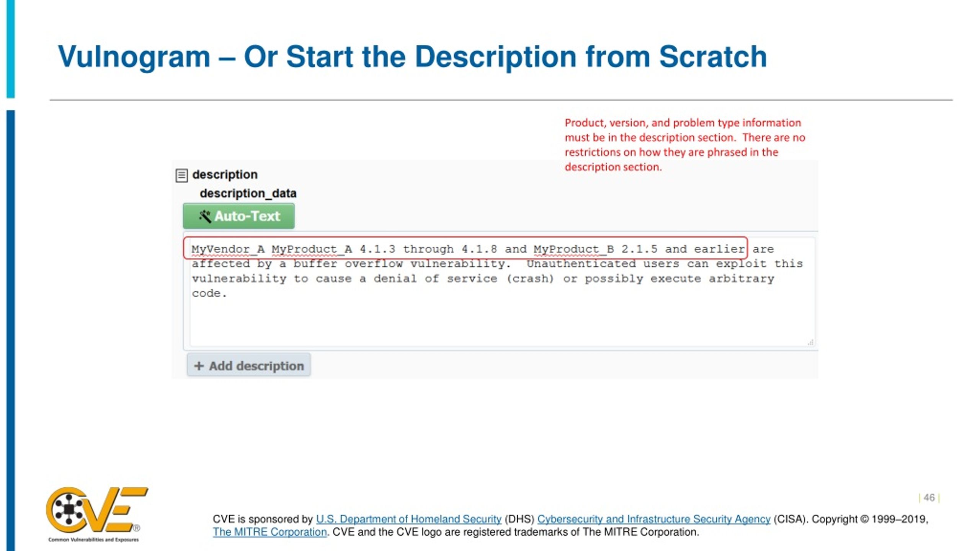980x551 pixels.
Task: Click 'Common Vulnerabilities and Exposures' caption under logo
Action: (x=93, y=540)
